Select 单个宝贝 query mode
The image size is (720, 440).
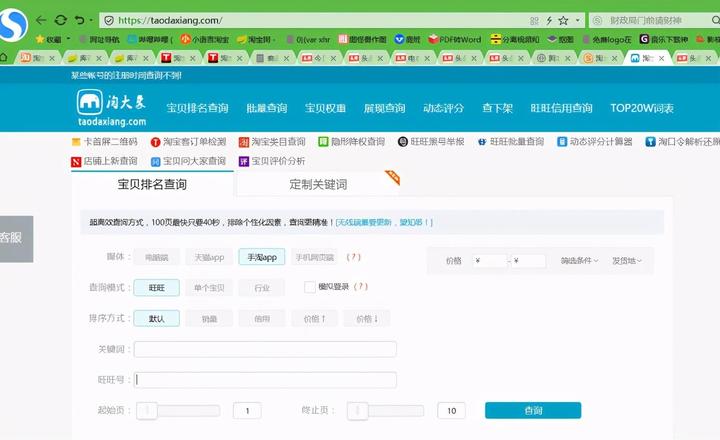click(209, 288)
